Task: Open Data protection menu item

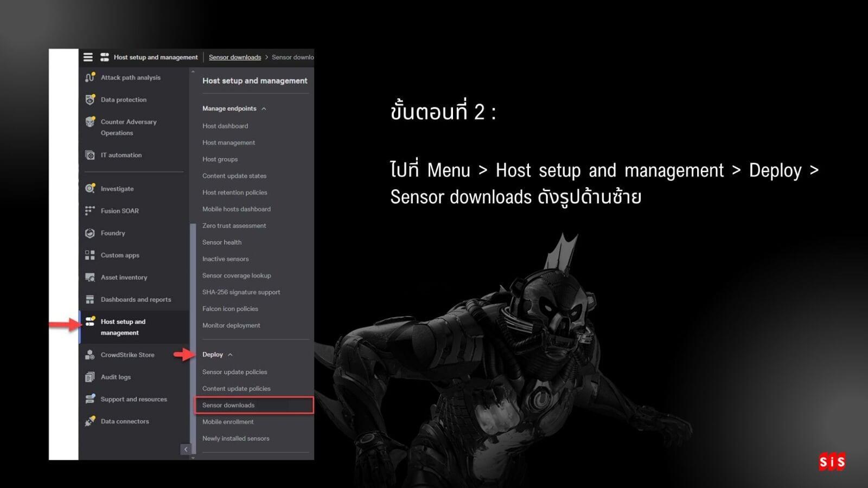Action: click(x=124, y=100)
